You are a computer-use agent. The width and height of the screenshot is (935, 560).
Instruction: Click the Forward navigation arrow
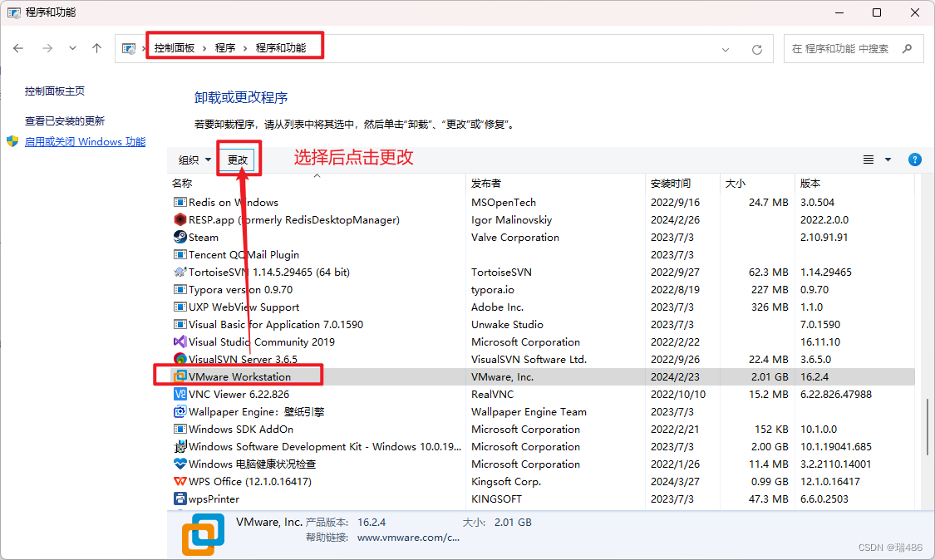[x=47, y=48]
